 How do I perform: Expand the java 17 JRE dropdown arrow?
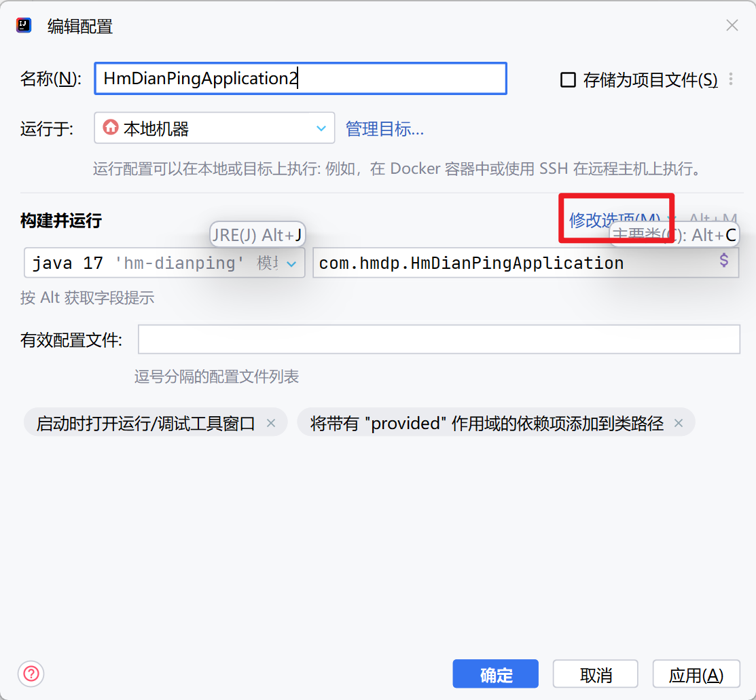click(291, 263)
